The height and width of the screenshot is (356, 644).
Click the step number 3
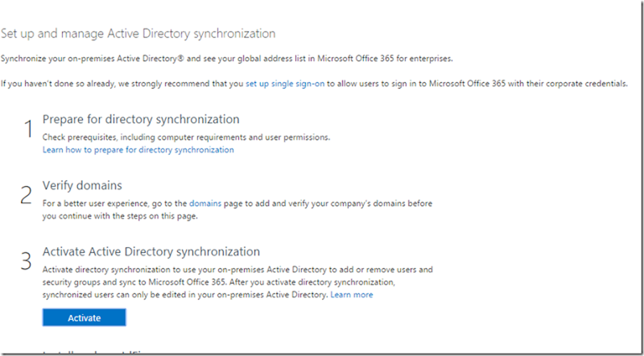tap(28, 263)
